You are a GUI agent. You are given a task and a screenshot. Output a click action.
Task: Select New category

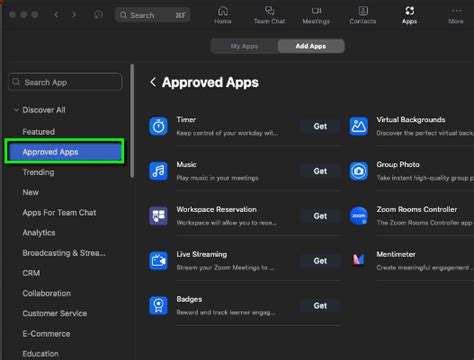pos(30,192)
